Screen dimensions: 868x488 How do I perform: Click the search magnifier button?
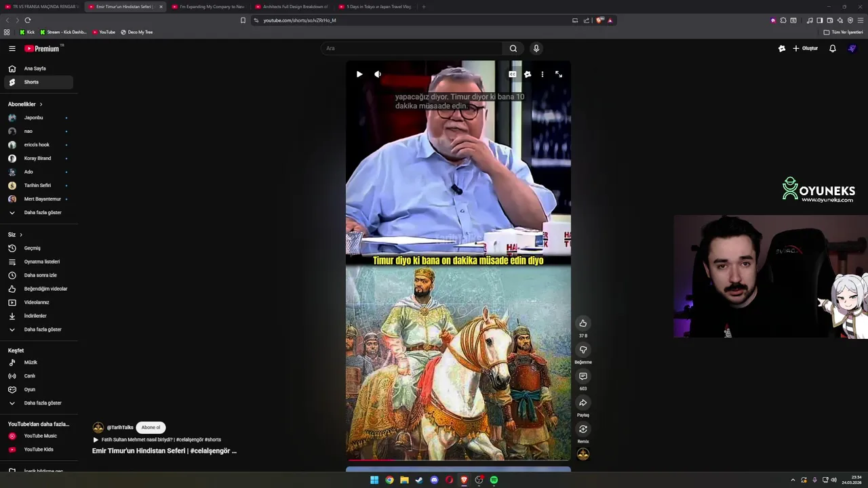point(513,48)
